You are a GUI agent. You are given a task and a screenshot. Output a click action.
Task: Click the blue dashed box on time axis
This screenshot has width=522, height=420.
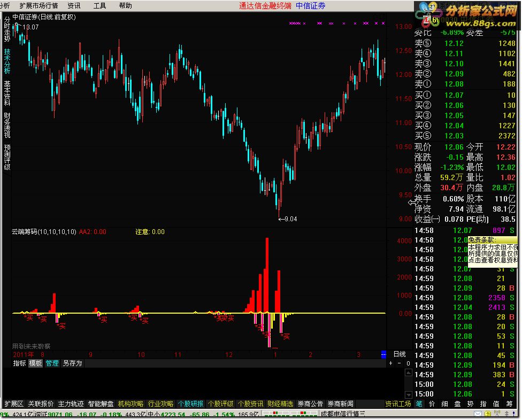coord(383,354)
